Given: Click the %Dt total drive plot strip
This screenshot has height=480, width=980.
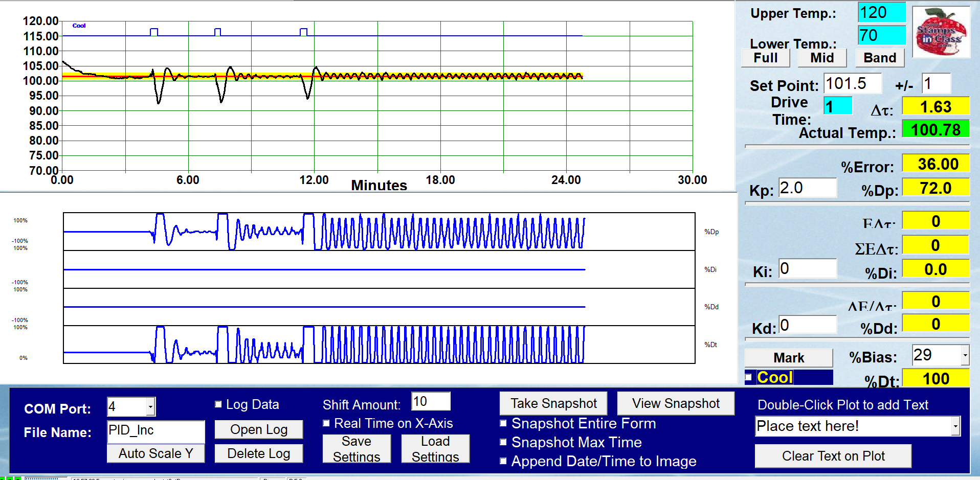Looking at the screenshot, I should click(379, 345).
